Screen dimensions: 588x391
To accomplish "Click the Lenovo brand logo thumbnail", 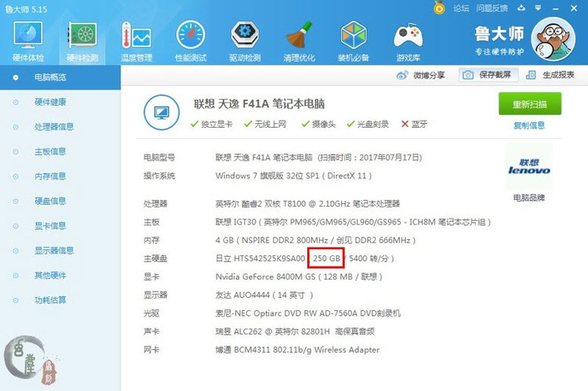I will pyautogui.click(x=529, y=166).
